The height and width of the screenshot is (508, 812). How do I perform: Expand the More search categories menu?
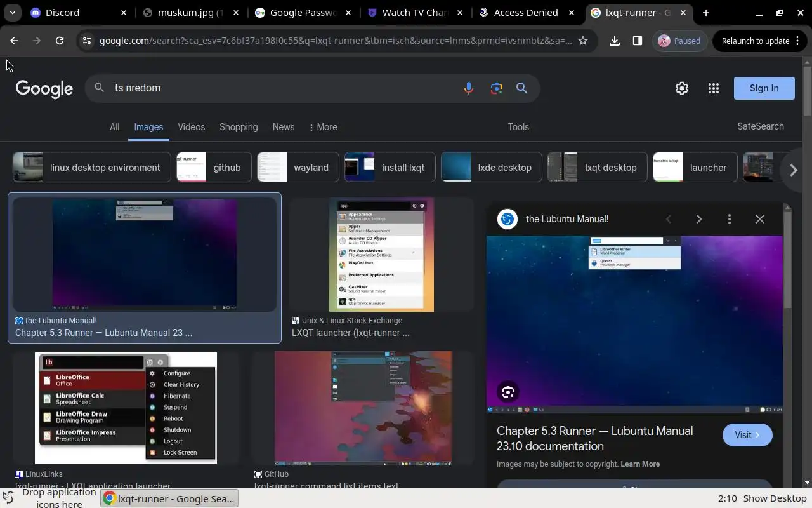point(324,127)
